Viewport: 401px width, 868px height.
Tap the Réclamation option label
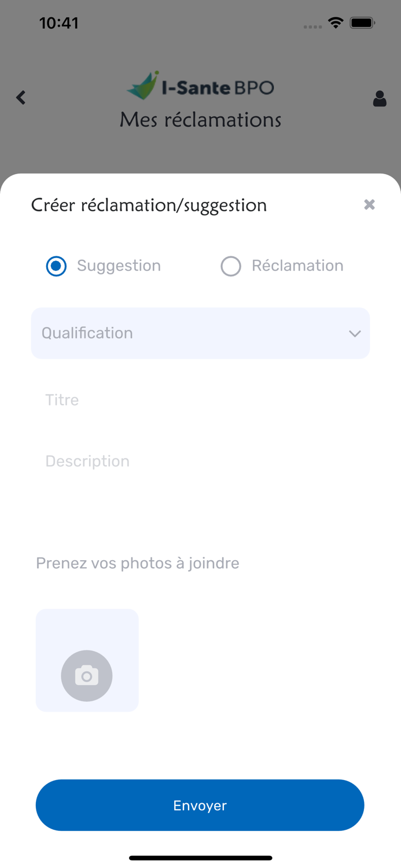[297, 266]
